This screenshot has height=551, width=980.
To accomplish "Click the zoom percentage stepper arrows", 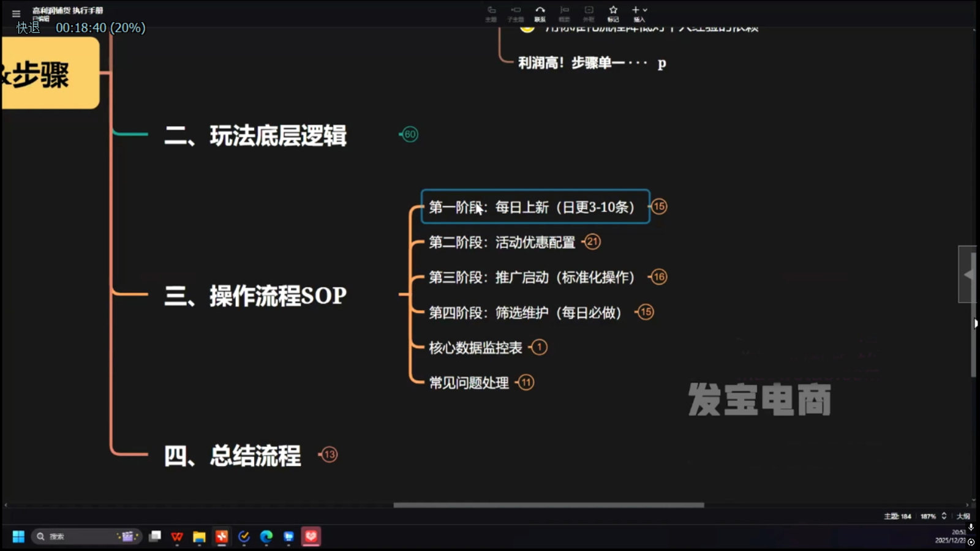I will tap(944, 516).
